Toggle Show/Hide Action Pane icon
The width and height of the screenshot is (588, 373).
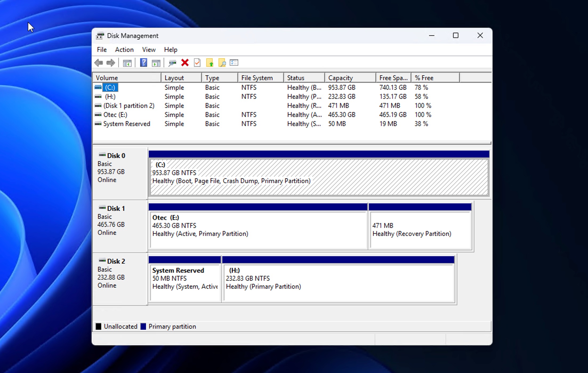coord(156,63)
